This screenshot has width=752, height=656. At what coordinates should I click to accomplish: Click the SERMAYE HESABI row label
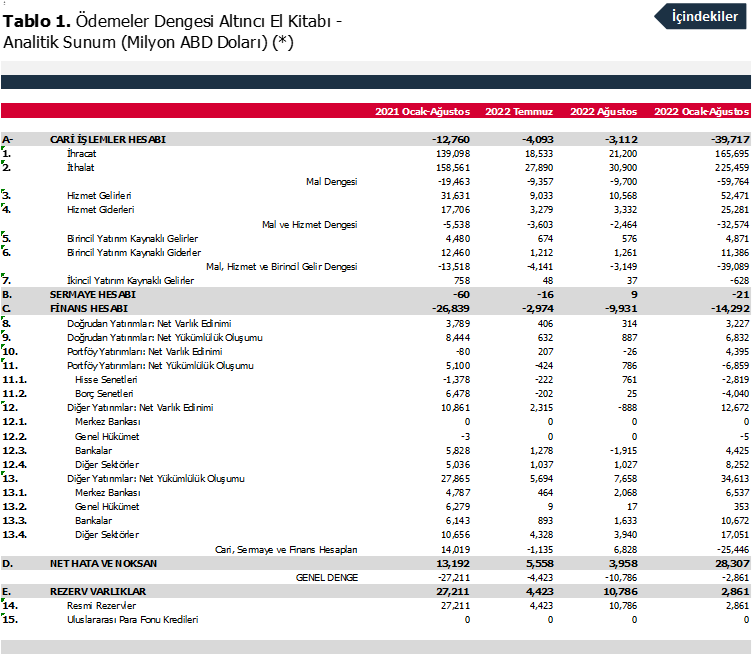click(93, 294)
